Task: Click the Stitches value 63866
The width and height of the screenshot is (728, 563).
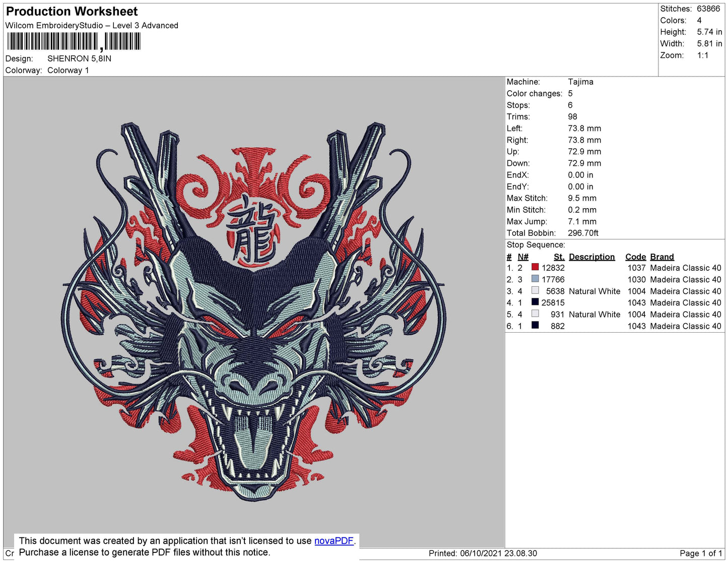Action: [x=708, y=9]
